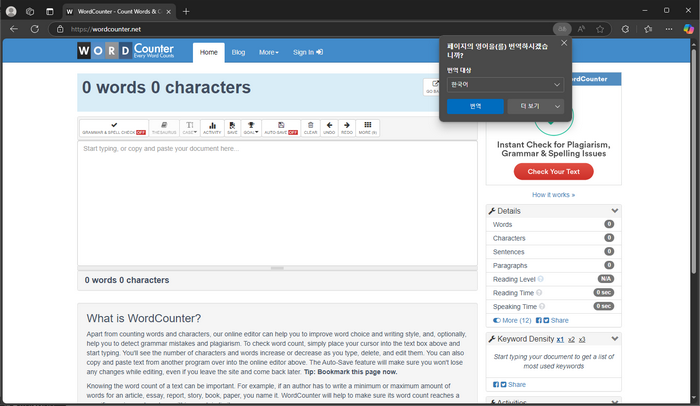700x406 pixels.
Task: Grab the text area resize handle
Action: pyautogui.click(x=277, y=268)
